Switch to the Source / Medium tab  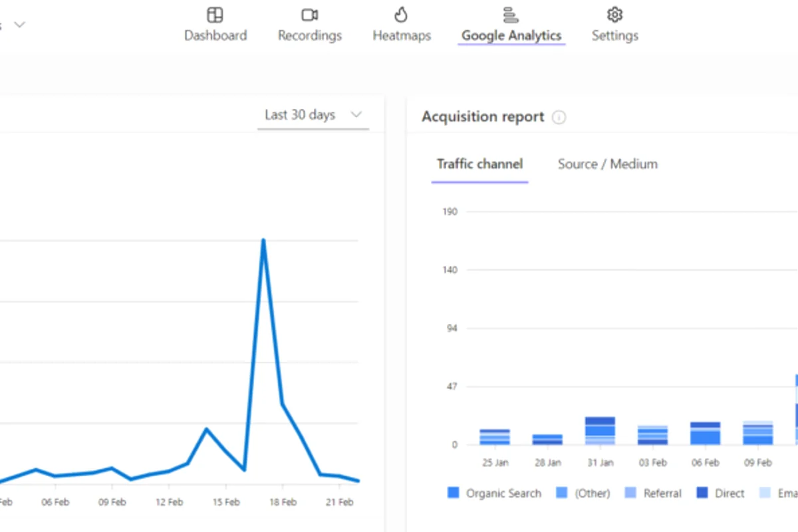(608, 164)
